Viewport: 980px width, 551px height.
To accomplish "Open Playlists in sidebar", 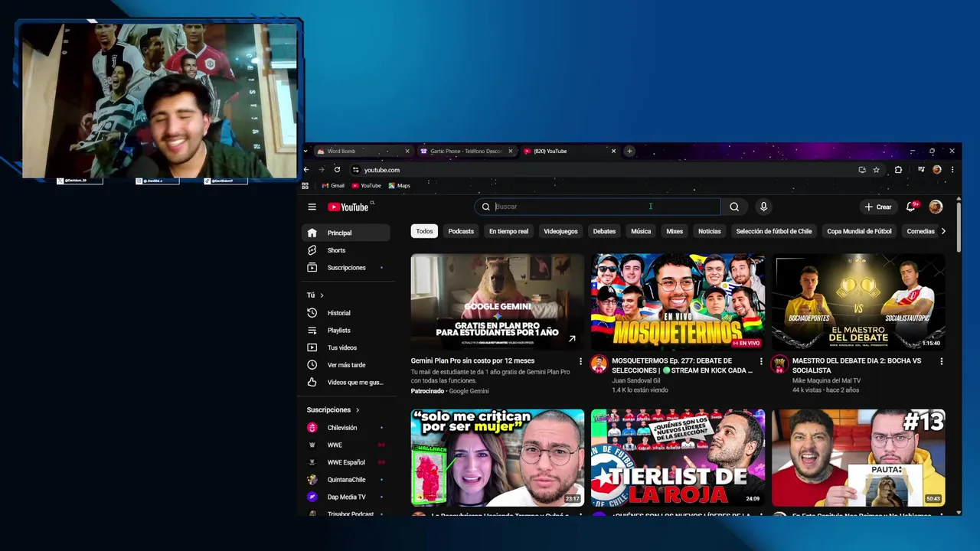I will 346,331.
